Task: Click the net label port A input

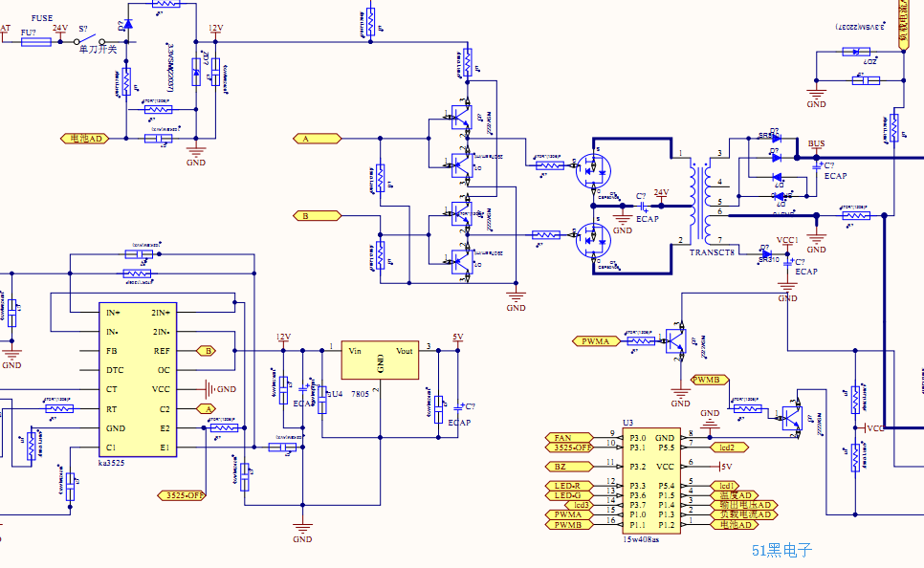Action: (317, 139)
